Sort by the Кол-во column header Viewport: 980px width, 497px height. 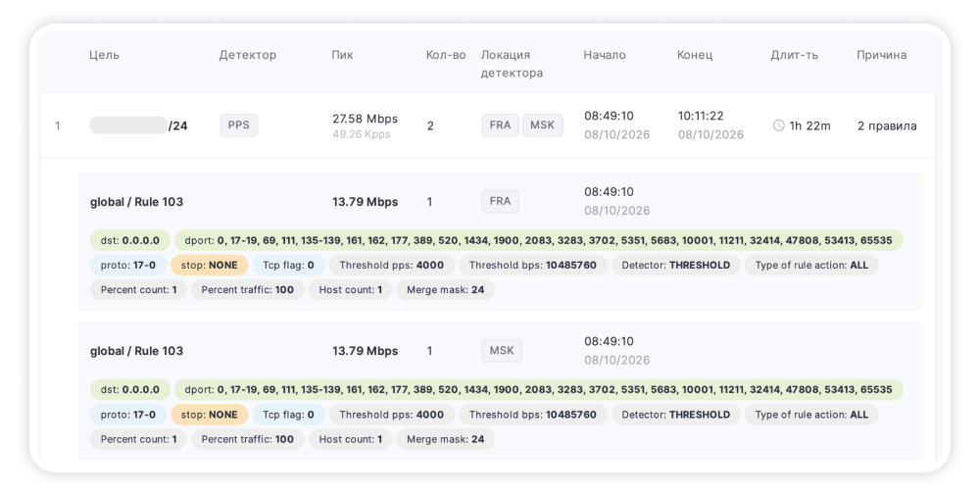pos(446,55)
